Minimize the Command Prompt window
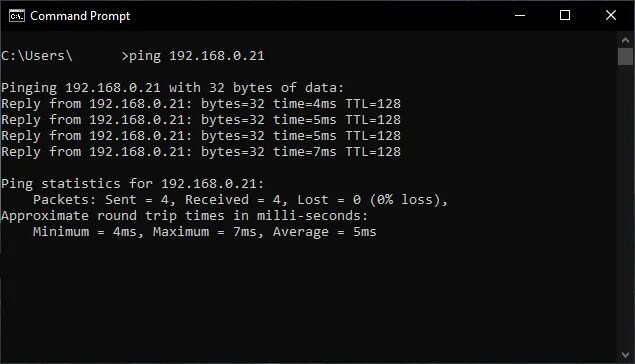Screen dimensions: 635x364 pyautogui.click(x=520, y=15)
